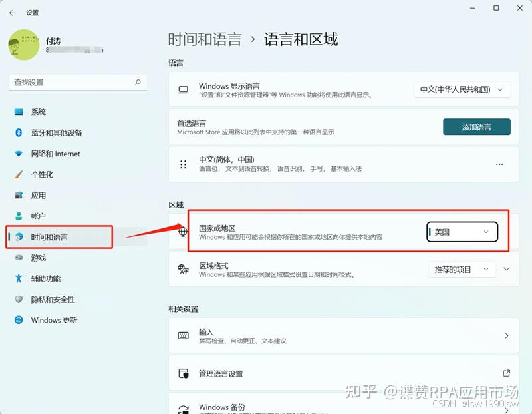
Task: Click the 辅助功能 accessibility icon
Action: click(19, 278)
